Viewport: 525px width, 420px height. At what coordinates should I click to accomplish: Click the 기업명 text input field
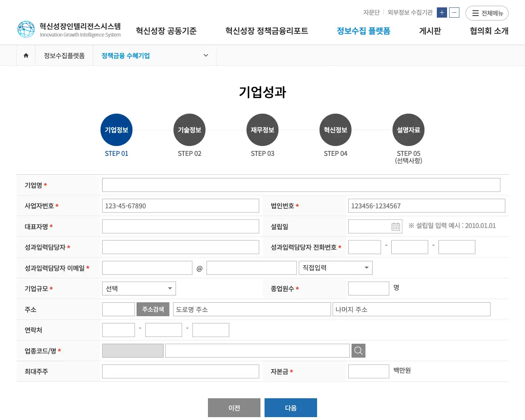(301, 185)
